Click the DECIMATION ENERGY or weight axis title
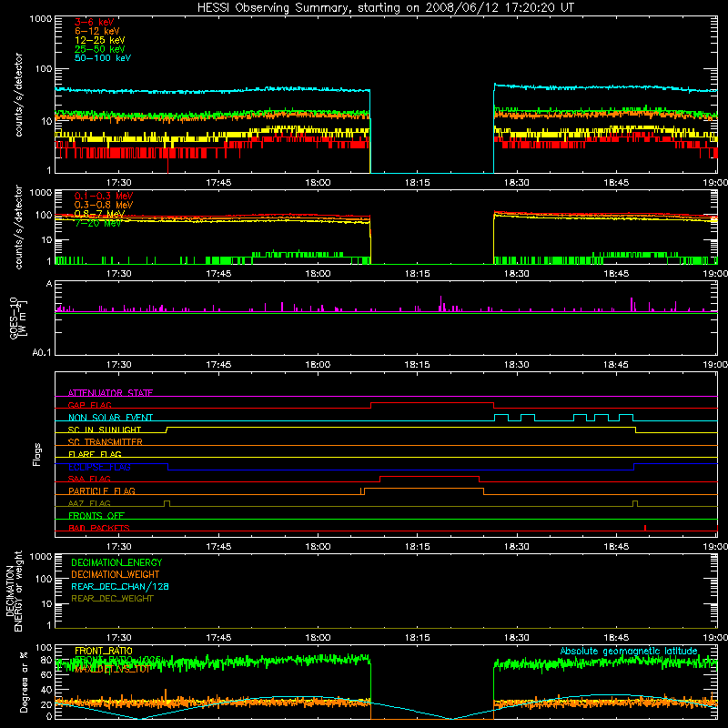728x728 pixels. 14,591
